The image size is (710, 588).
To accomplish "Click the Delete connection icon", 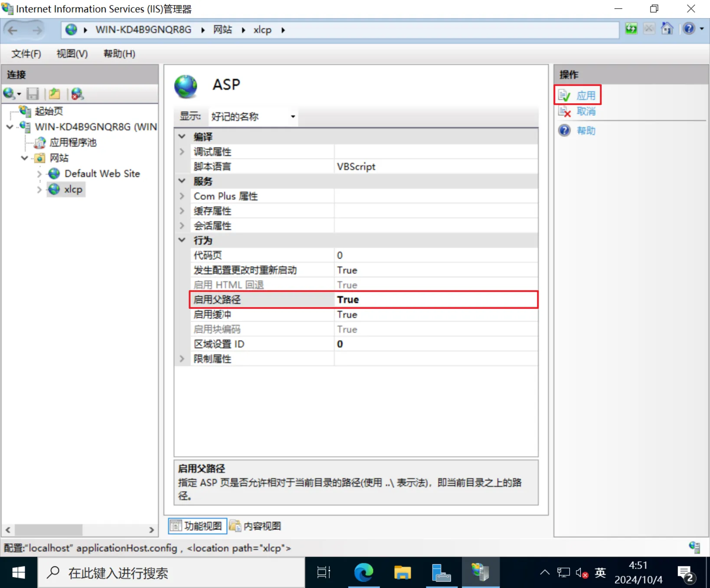I will click(77, 94).
